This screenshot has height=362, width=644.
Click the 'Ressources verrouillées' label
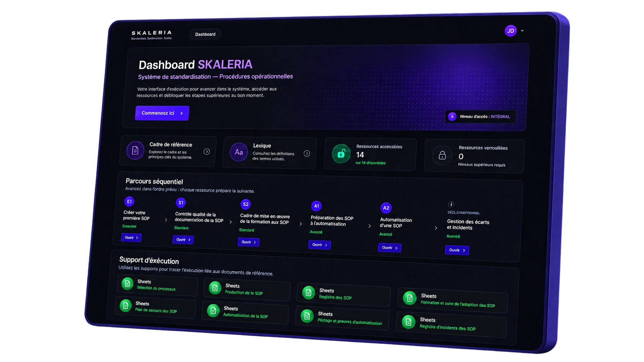(483, 148)
